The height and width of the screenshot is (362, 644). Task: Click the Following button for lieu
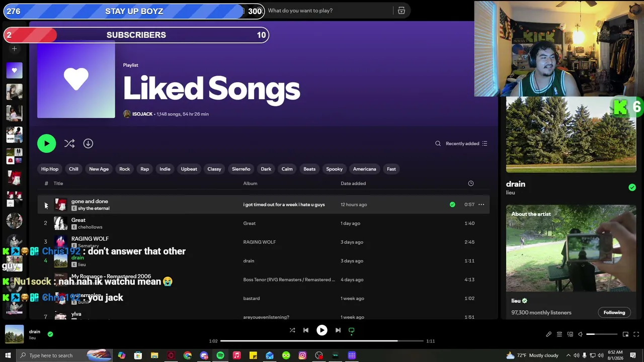pyautogui.click(x=614, y=313)
